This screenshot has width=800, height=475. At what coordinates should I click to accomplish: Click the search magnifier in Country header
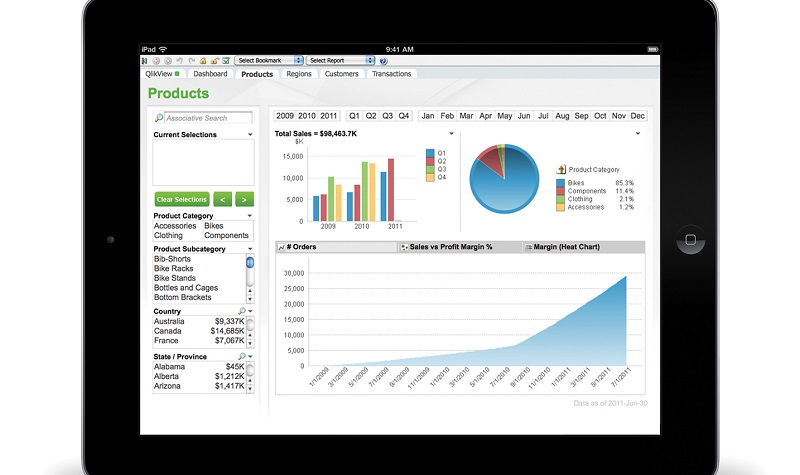tap(241, 311)
